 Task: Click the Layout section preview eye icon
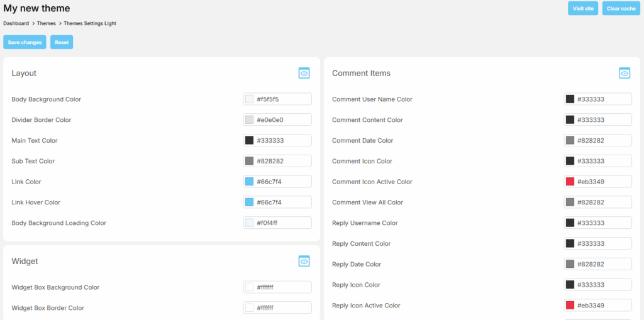pyautogui.click(x=304, y=74)
